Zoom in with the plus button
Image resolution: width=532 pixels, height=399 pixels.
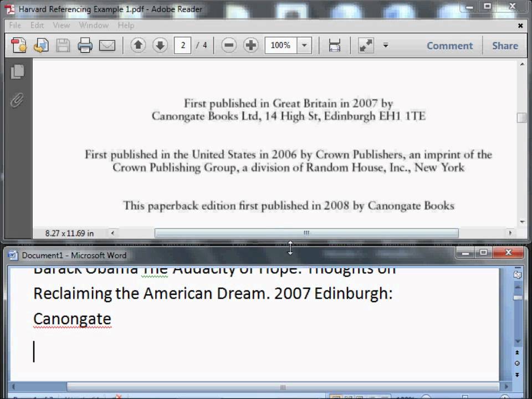tap(250, 45)
